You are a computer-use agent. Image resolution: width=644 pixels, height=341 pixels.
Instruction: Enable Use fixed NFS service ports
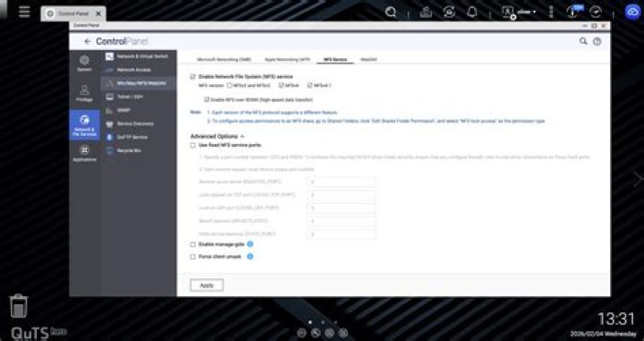[192, 145]
